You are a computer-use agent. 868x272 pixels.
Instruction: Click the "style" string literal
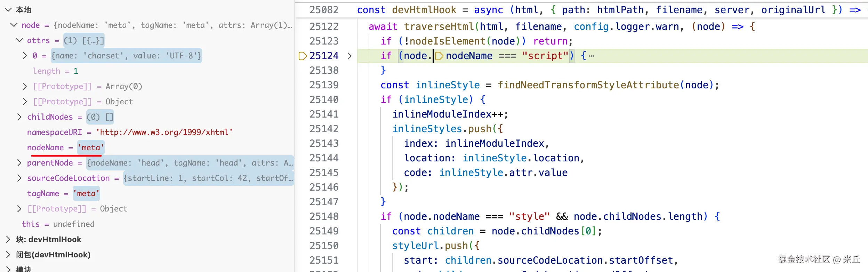[529, 216]
